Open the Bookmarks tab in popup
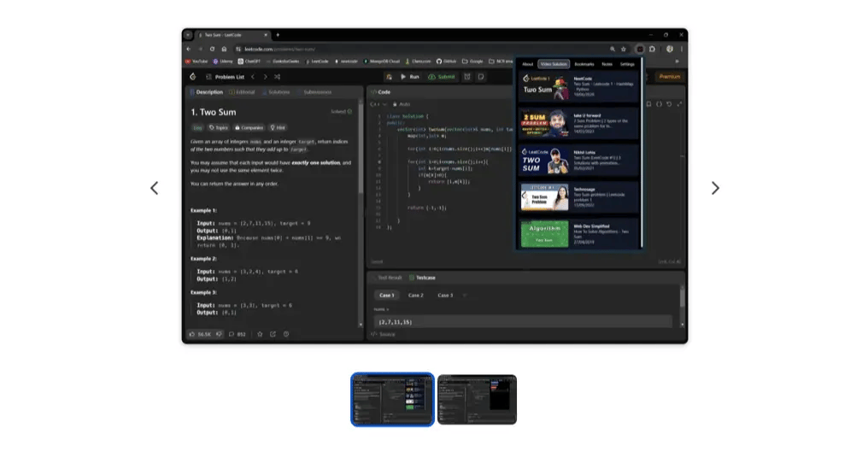This screenshot has height=457, width=868. pyautogui.click(x=584, y=64)
